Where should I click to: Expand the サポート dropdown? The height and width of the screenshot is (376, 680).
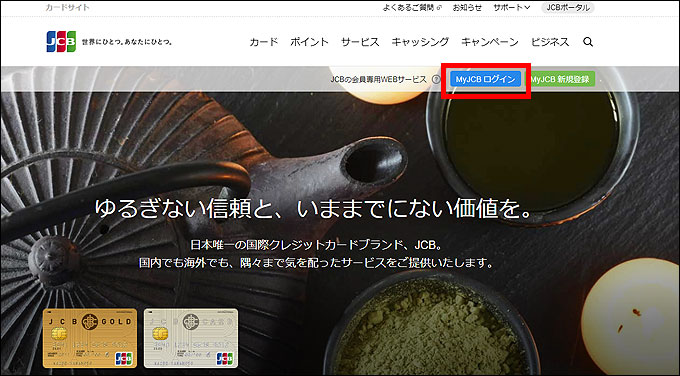pyautogui.click(x=511, y=8)
